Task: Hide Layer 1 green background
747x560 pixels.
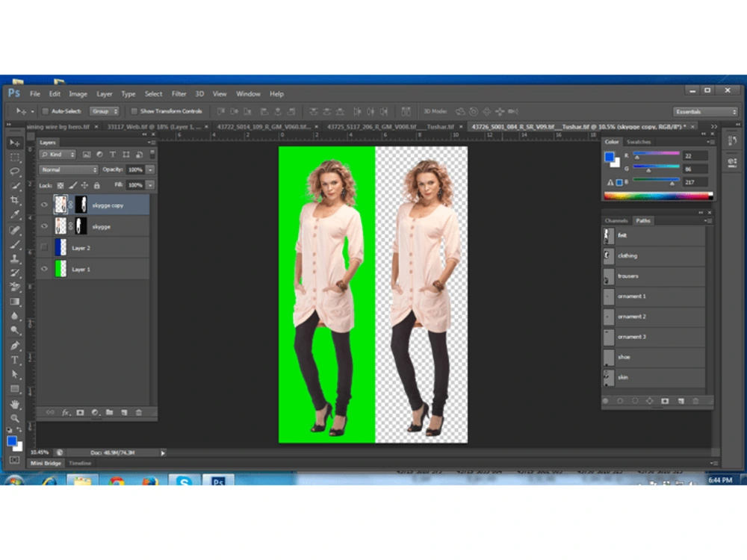Action: [44, 269]
